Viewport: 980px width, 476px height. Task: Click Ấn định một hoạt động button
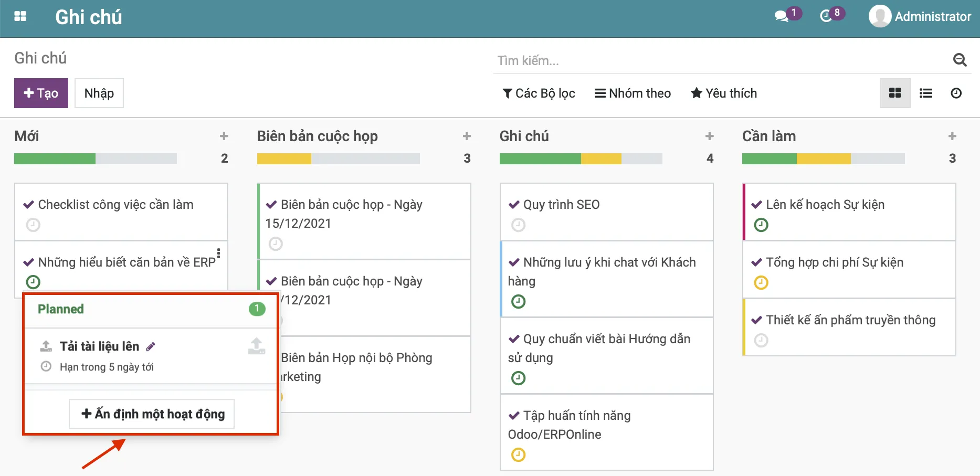[152, 414]
